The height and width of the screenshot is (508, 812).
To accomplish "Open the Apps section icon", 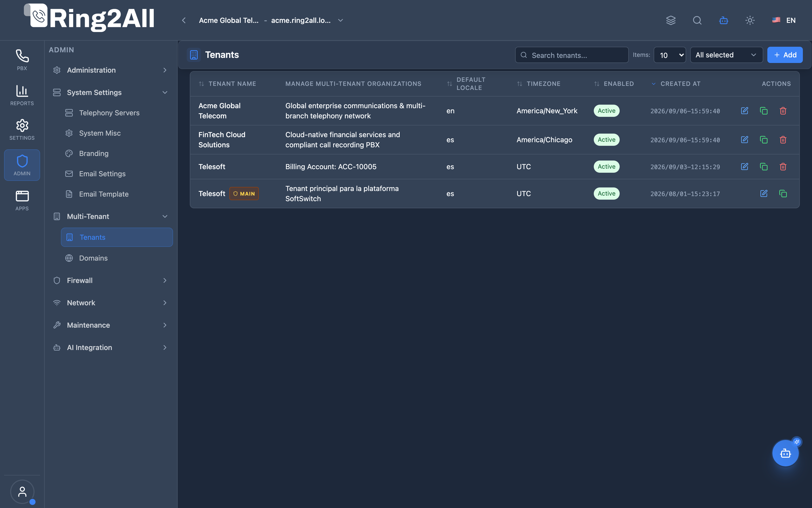I will [22, 200].
